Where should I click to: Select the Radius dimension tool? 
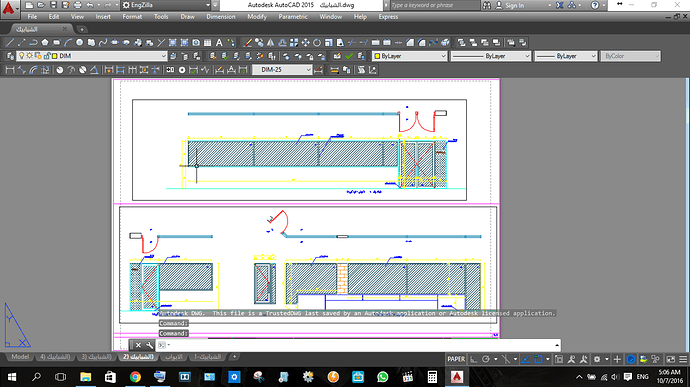(59, 70)
